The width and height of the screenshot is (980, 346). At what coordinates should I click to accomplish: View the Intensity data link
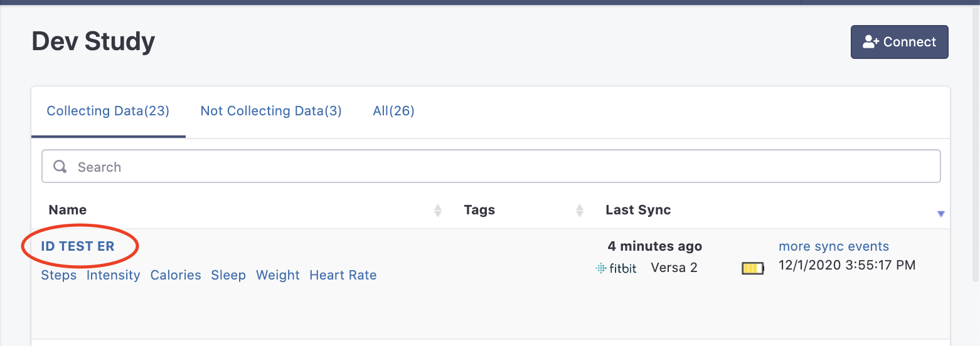114,275
